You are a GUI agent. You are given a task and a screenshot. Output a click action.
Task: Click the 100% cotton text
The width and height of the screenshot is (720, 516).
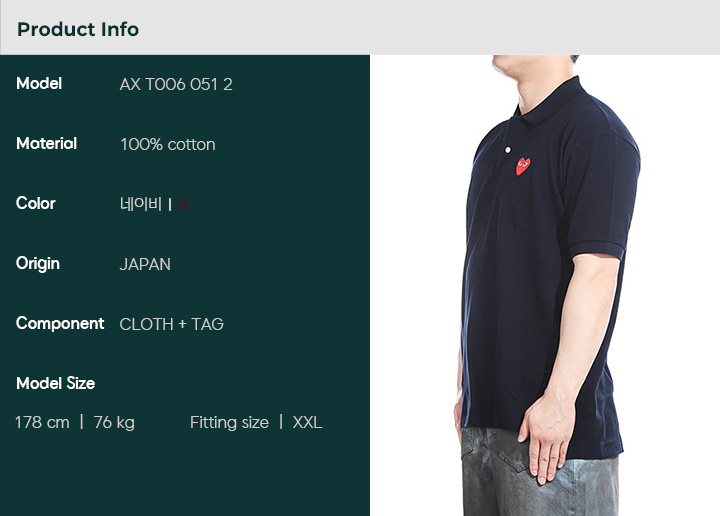tap(168, 145)
